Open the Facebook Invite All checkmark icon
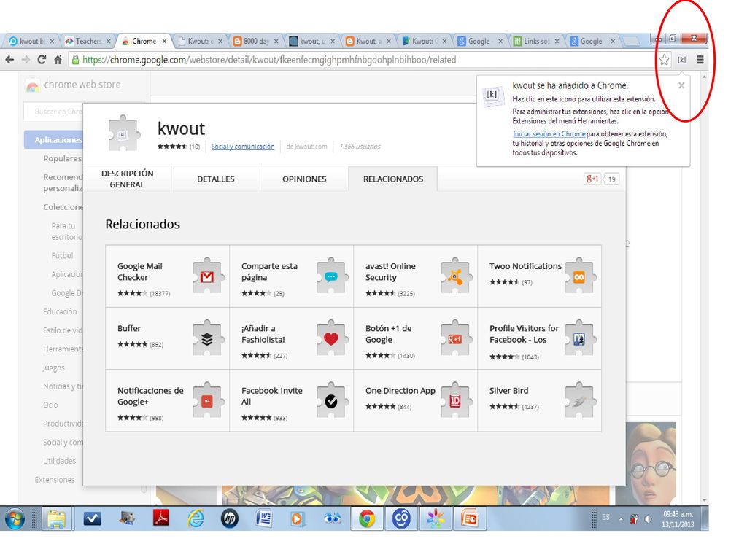This screenshot has height=560, width=747. pyautogui.click(x=331, y=401)
